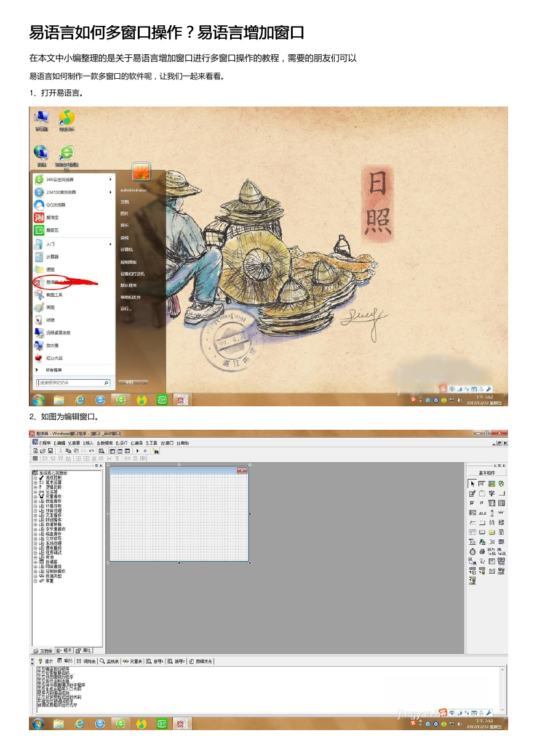
Task: Open 设备和打印机 from the Start menu
Action: pos(132,273)
